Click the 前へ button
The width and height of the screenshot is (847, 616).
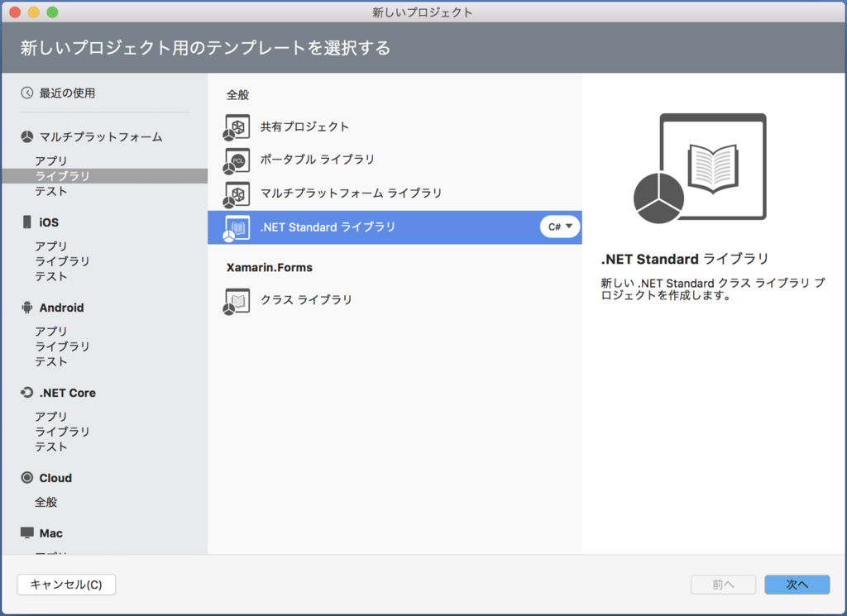tap(723, 585)
